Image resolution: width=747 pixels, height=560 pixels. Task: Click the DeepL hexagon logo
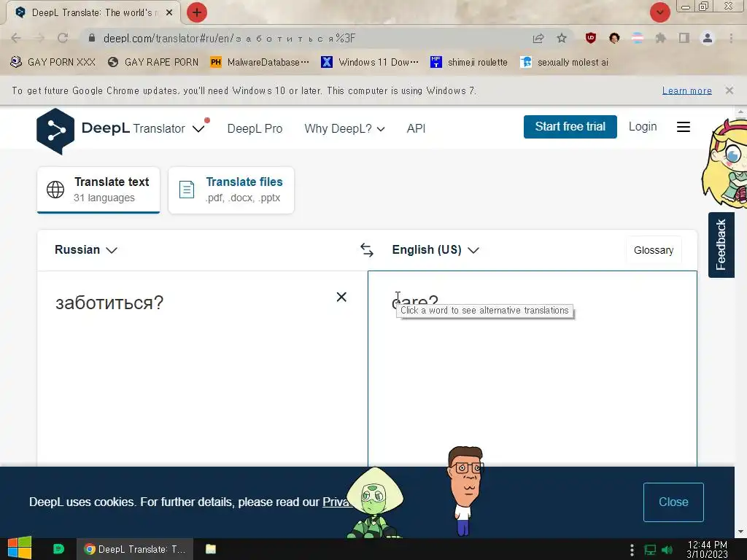pyautogui.click(x=55, y=131)
